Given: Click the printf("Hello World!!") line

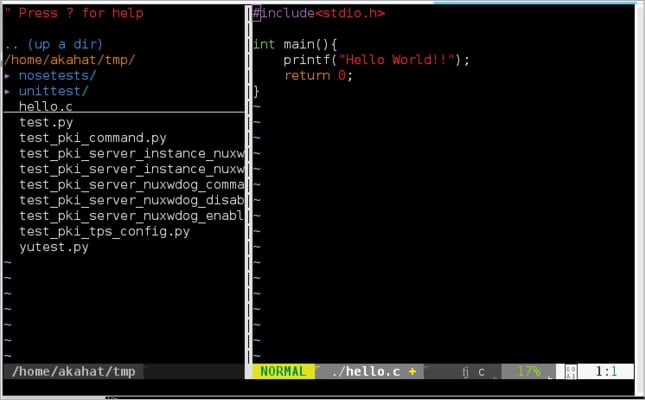Looking at the screenshot, I should coord(376,60).
